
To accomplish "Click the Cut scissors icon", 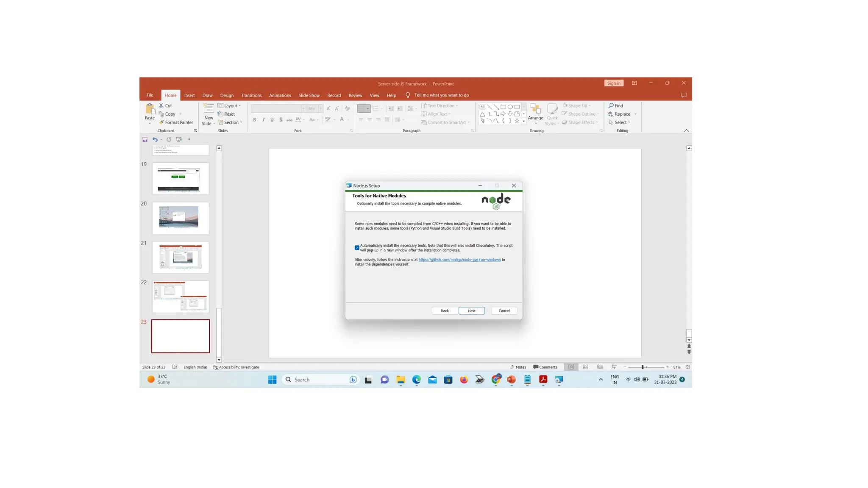I will coord(161,105).
